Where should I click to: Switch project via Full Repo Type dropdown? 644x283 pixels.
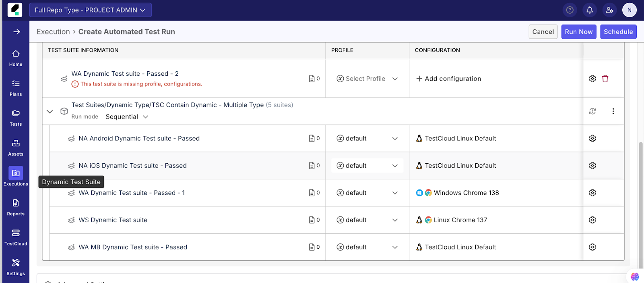pos(90,10)
